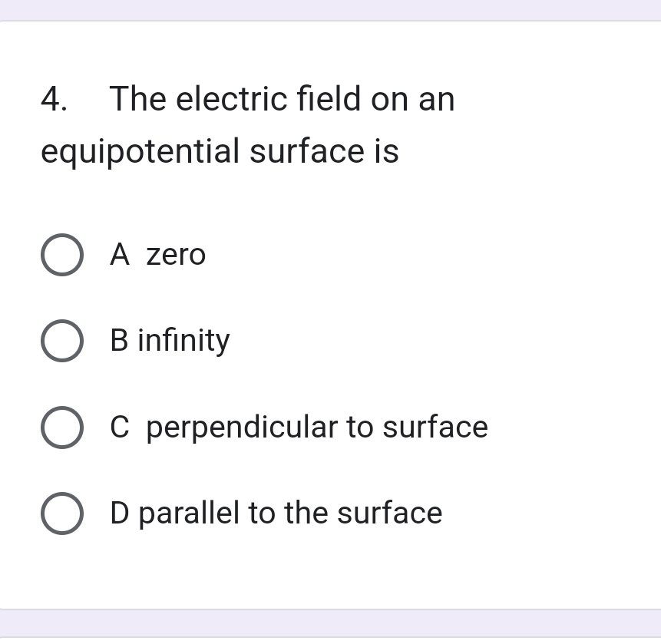Pick the radio button for option D
661x644 pixels.
(x=61, y=514)
